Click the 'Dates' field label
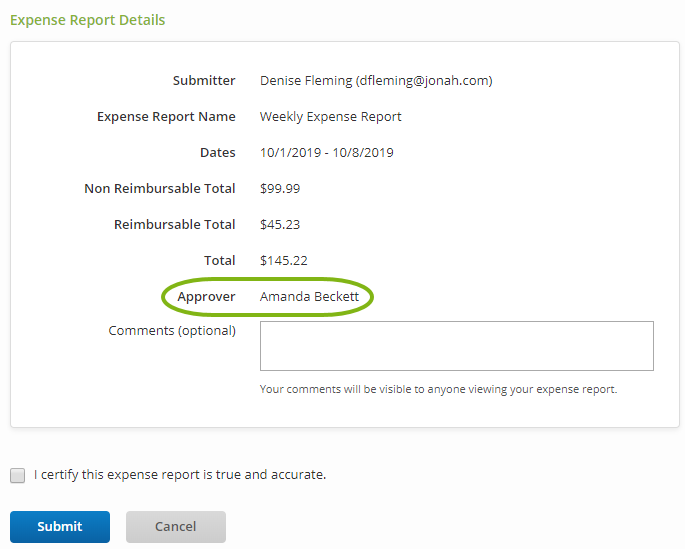Image resolution: width=685 pixels, height=549 pixels. [218, 152]
